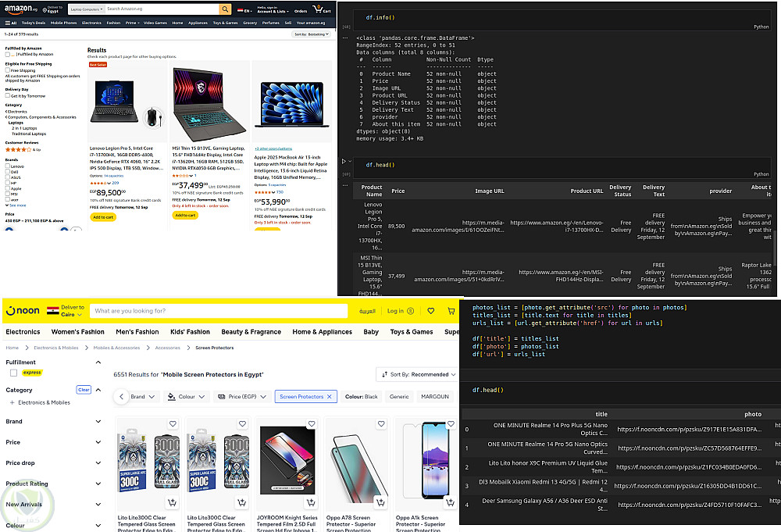The height and width of the screenshot is (532, 781).
Task: Add MSI Thin 15 to cart
Action: (185, 215)
